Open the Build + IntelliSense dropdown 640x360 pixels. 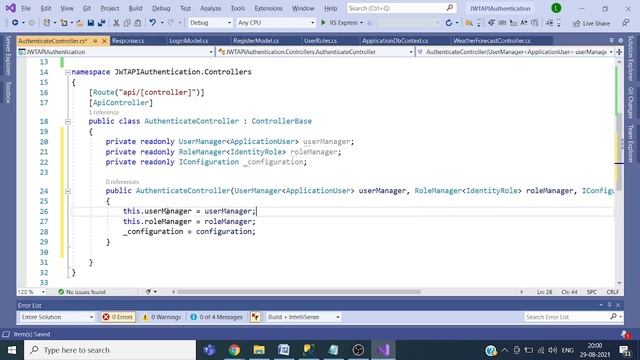[304, 317]
